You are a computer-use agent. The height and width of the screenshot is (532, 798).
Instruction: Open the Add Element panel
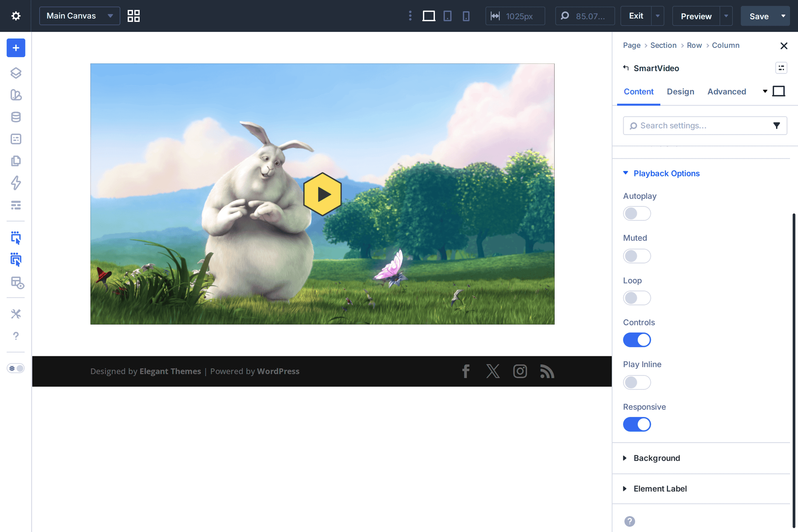[x=16, y=48]
